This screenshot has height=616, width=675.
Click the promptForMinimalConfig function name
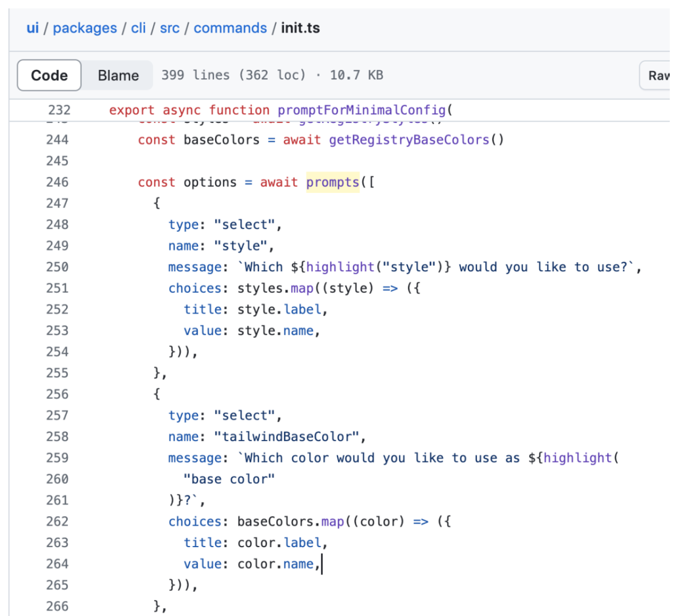coord(362,110)
